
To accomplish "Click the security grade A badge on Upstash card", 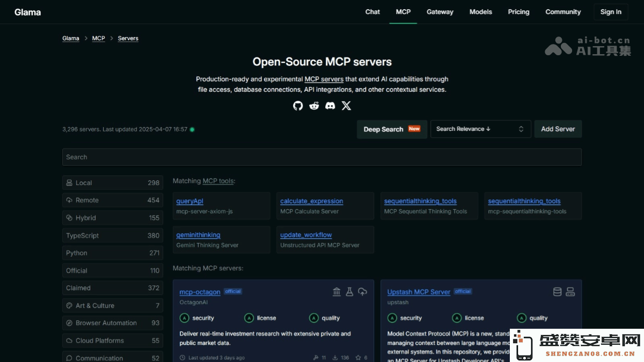I will coord(392,318).
